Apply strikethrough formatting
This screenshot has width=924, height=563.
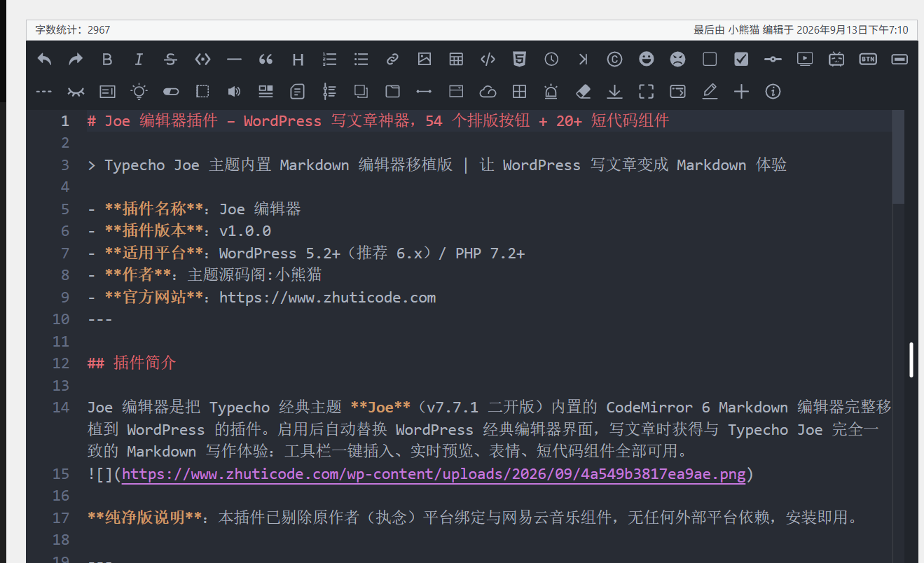(170, 60)
